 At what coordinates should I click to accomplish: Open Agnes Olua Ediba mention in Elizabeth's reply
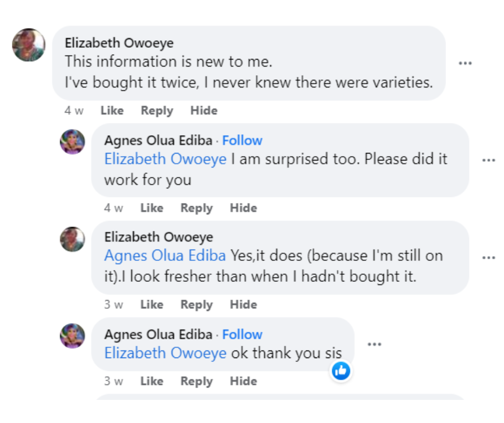(165, 256)
